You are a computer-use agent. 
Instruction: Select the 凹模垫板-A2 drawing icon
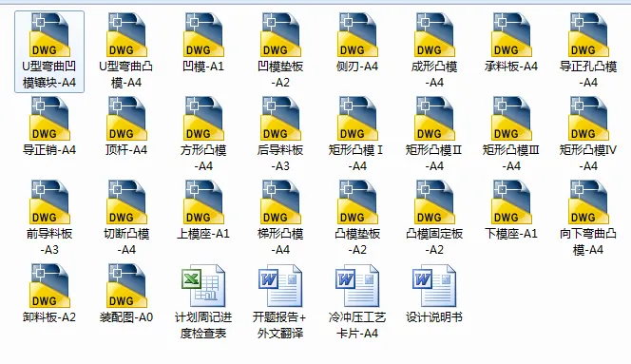click(280, 34)
